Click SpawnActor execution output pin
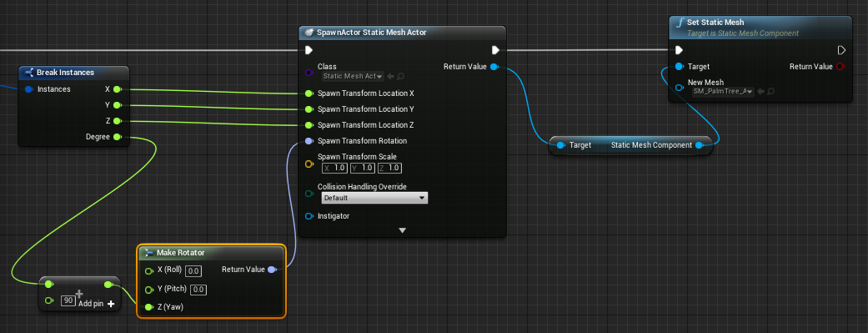The width and height of the screenshot is (868, 333). 495,50
